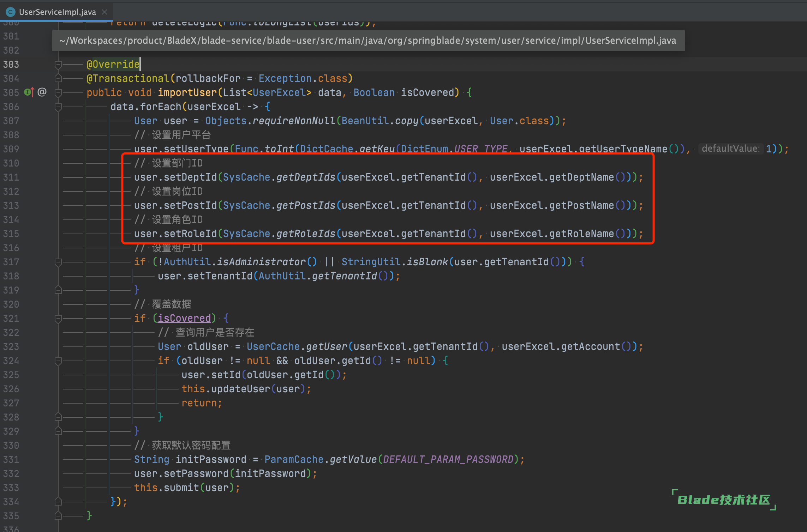Click the file path tooltip text
The height and width of the screenshot is (532, 807).
368,41
